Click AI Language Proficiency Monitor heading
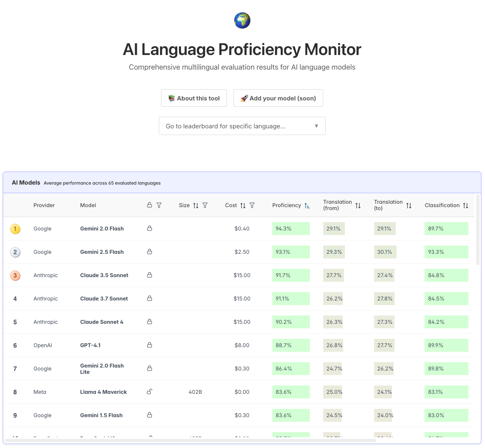 point(242,50)
